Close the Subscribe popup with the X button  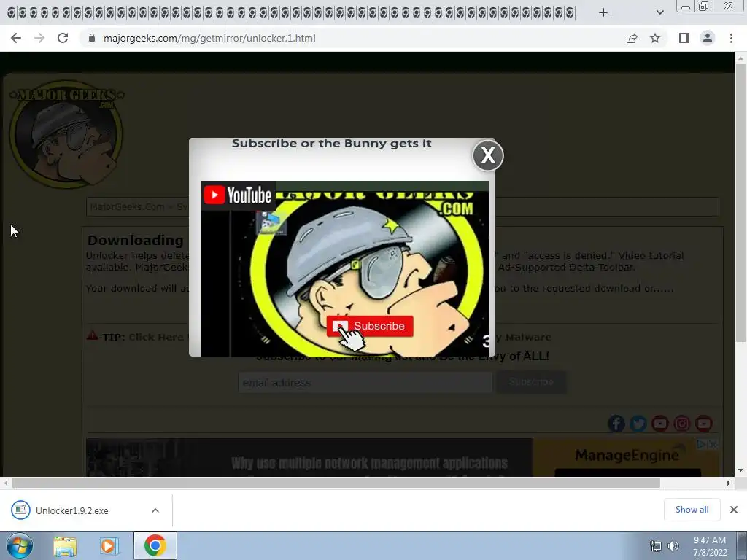pos(488,155)
